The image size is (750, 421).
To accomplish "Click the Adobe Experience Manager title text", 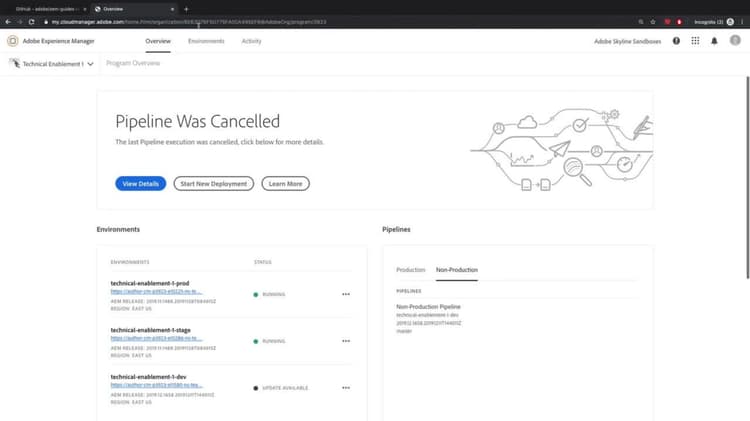I will point(58,41).
